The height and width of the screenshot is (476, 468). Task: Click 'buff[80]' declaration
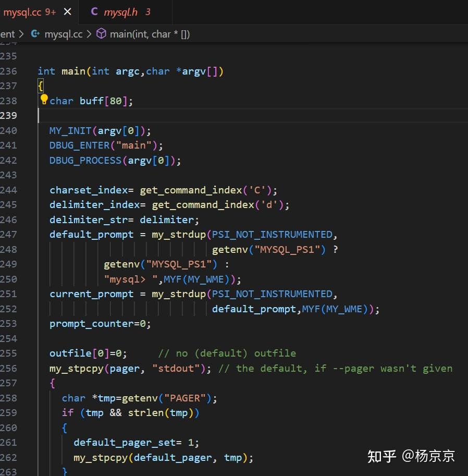pyautogui.click(x=104, y=101)
